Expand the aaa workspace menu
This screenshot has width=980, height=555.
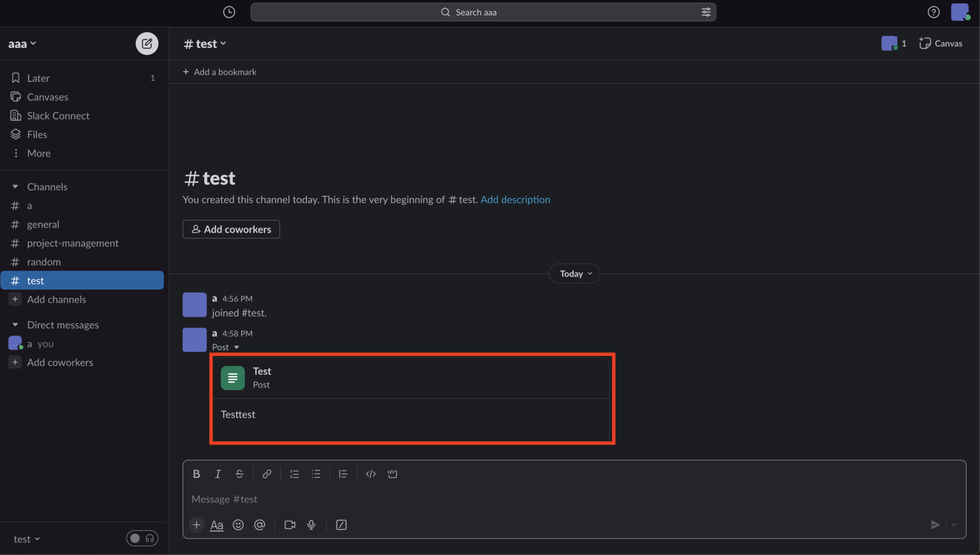pyautogui.click(x=22, y=43)
